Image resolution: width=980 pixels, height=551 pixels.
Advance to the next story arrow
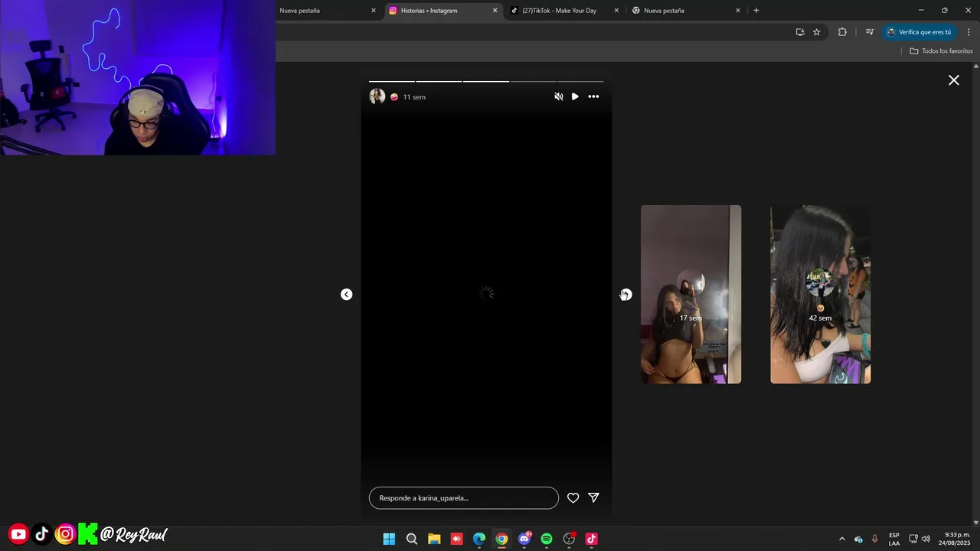coord(626,295)
